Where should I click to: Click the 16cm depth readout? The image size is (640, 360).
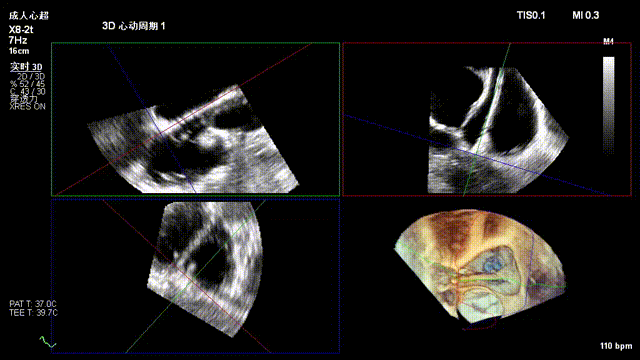coord(19,51)
